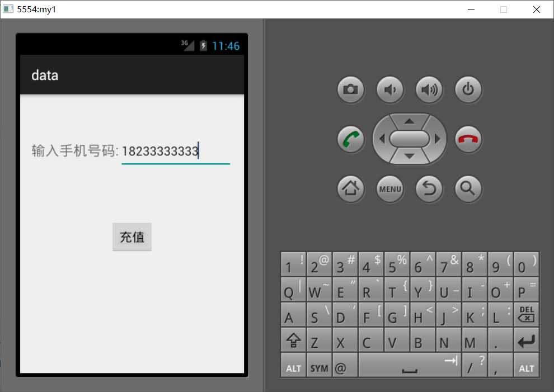554x392 pixels.
Task: Click the number 9 key
Action: [x=500, y=264]
